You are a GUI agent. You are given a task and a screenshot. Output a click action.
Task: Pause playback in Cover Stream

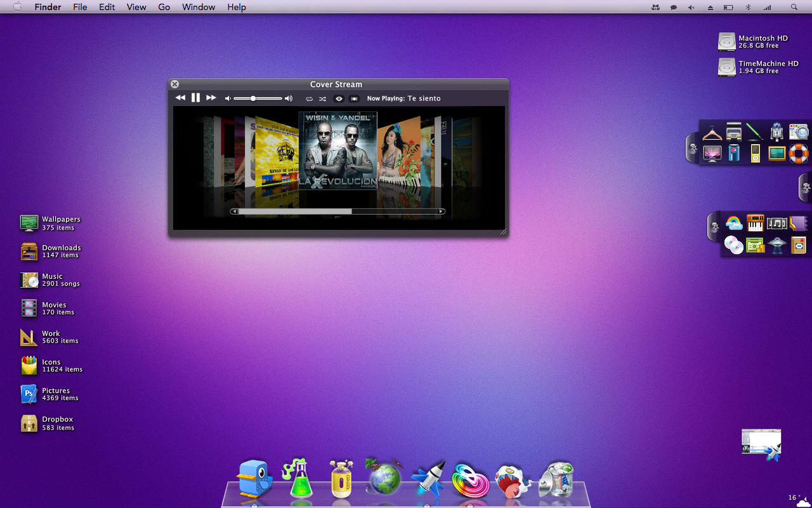[195, 98]
